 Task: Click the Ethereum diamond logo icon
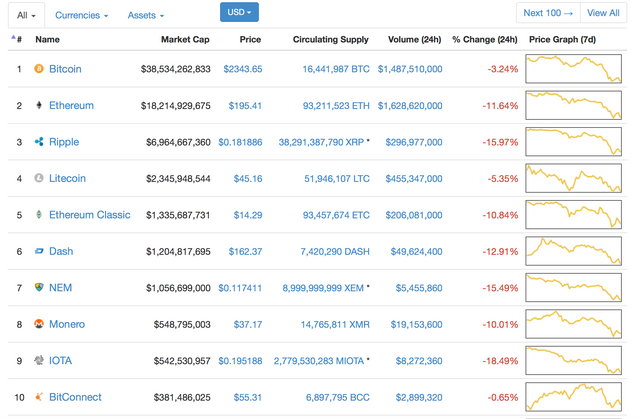pos(39,105)
